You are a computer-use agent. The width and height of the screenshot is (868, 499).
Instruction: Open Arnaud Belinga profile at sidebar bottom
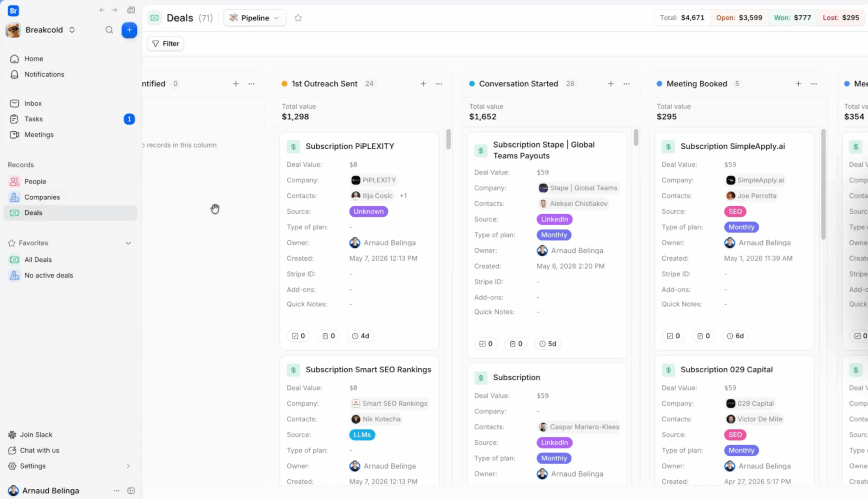click(x=44, y=491)
